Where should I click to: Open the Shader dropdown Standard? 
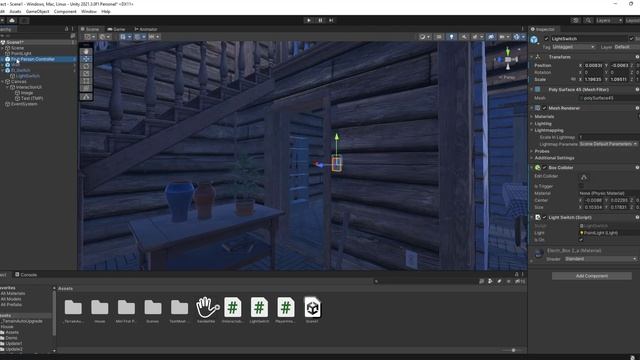(x=601, y=259)
